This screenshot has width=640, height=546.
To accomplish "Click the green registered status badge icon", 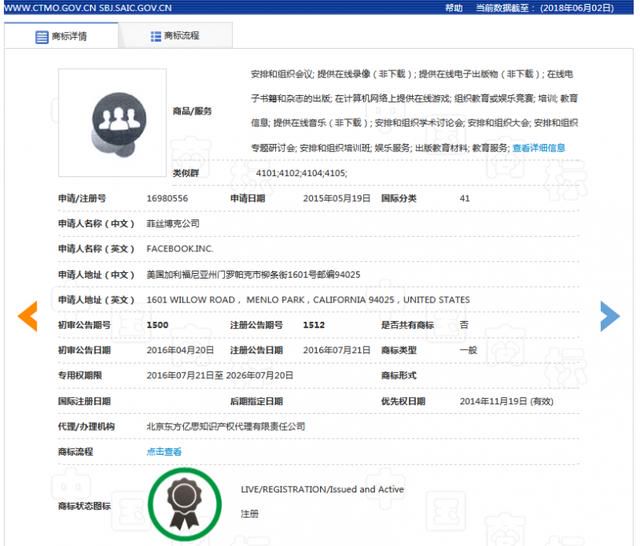I will [x=184, y=504].
